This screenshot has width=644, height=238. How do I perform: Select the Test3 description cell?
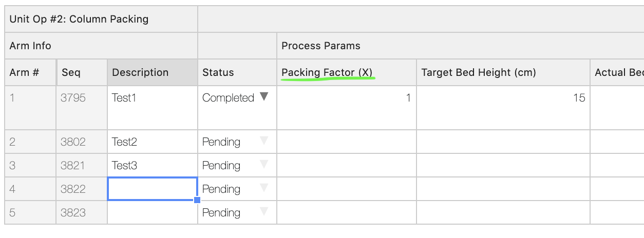point(153,166)
